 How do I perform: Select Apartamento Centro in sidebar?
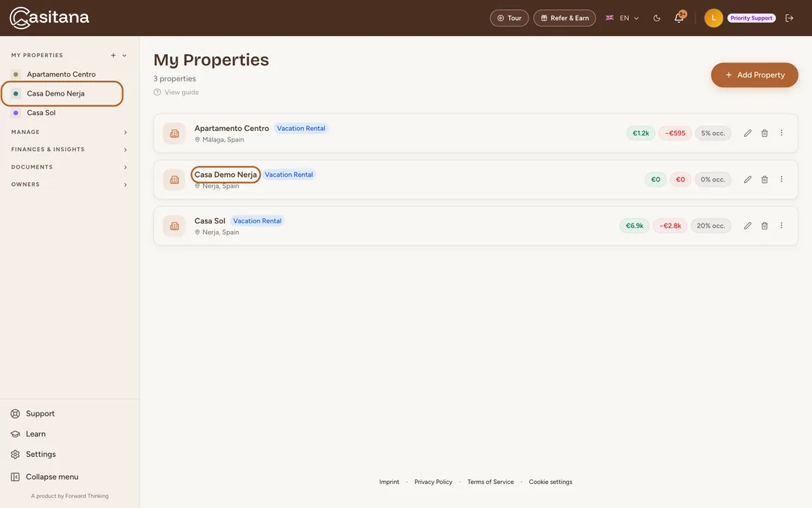point(62,74)
